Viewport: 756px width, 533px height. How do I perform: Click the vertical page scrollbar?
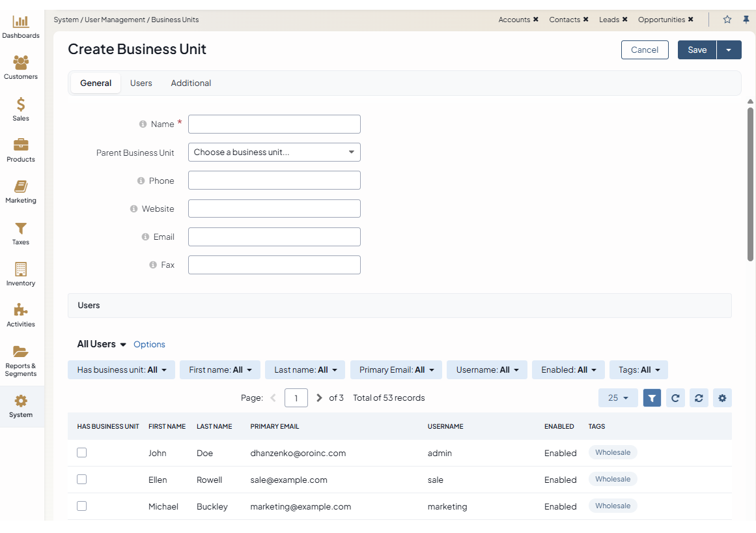(750, 182)
